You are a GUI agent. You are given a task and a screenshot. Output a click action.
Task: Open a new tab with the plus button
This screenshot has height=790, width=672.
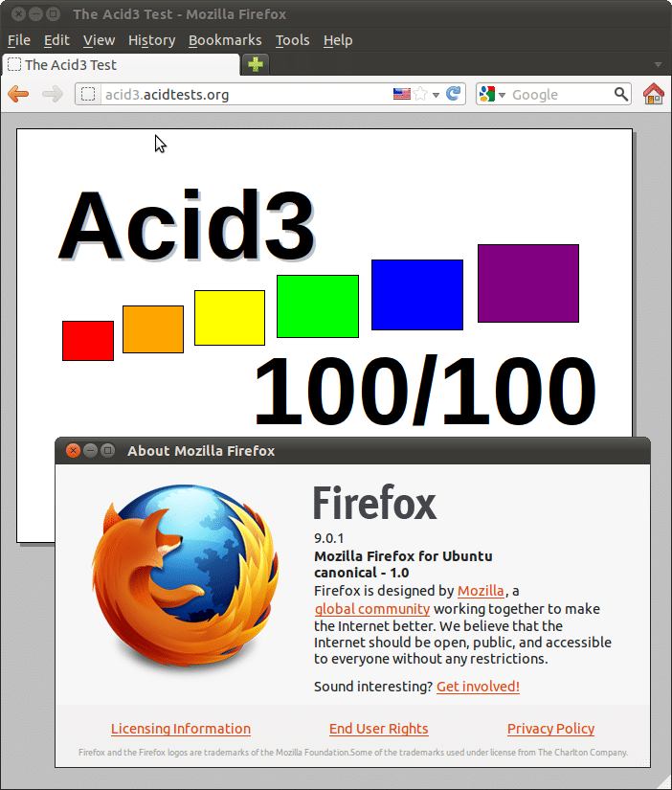click(256, 64)
